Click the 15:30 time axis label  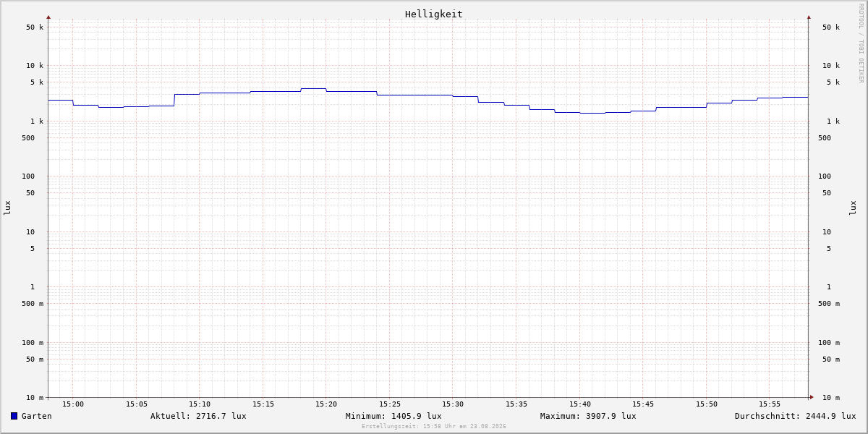453,404
